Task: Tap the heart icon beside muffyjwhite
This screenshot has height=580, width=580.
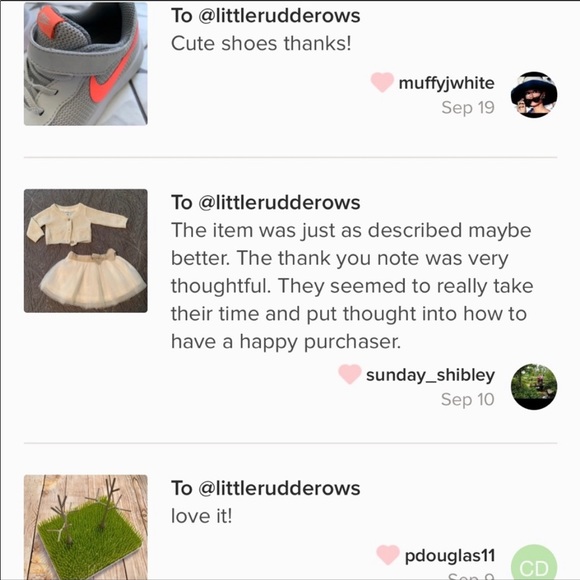Action: click(x=382, y=82)
